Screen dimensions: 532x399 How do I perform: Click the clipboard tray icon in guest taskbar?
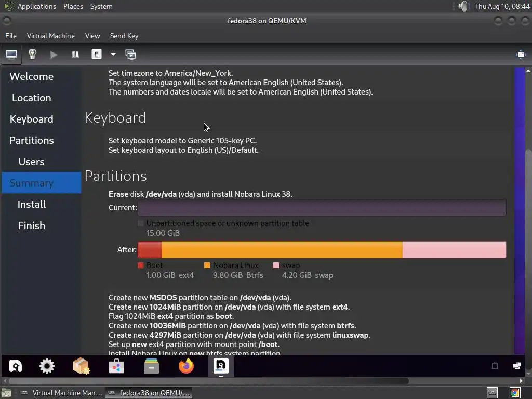(x=495, y=366)
